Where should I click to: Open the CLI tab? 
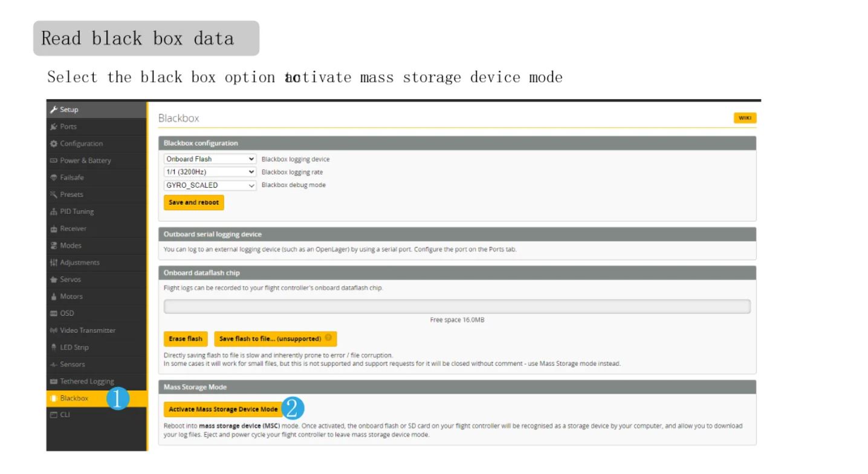point(96,415)
